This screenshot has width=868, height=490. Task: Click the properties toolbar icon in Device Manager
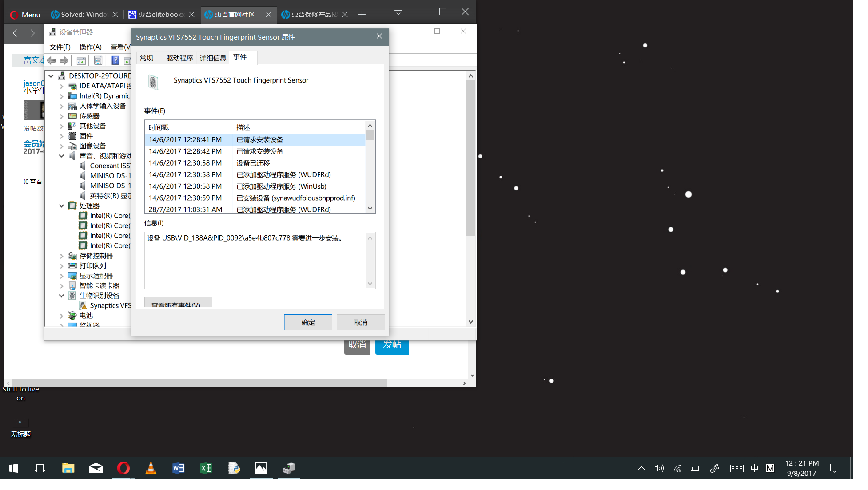click(x=98, y=60)
